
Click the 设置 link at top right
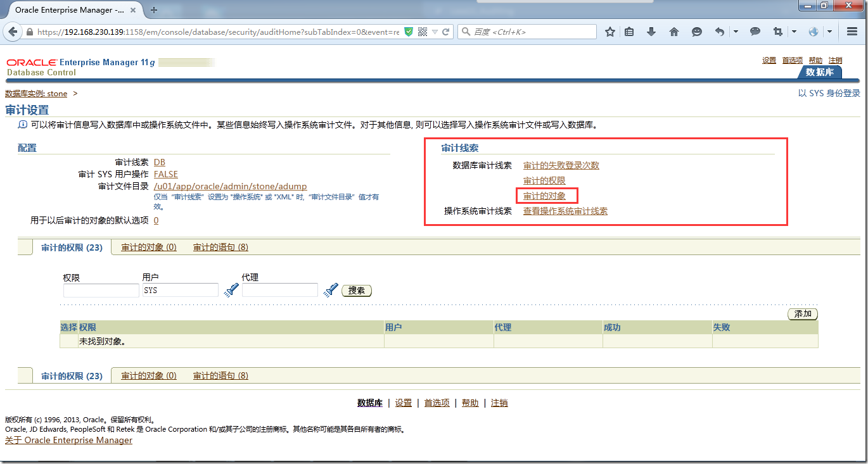[x=769, y=60]
